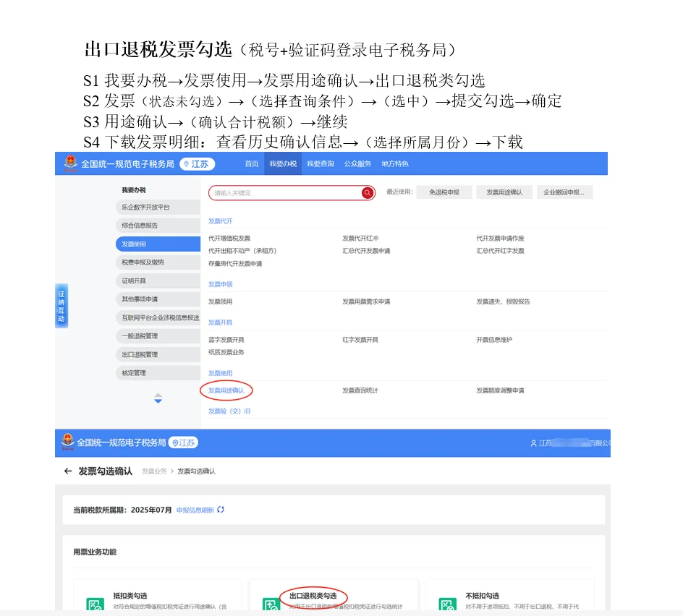Click the 抵扣类勾选 green card icon
The image size is (683, 616).
click(x=95, y=606)
